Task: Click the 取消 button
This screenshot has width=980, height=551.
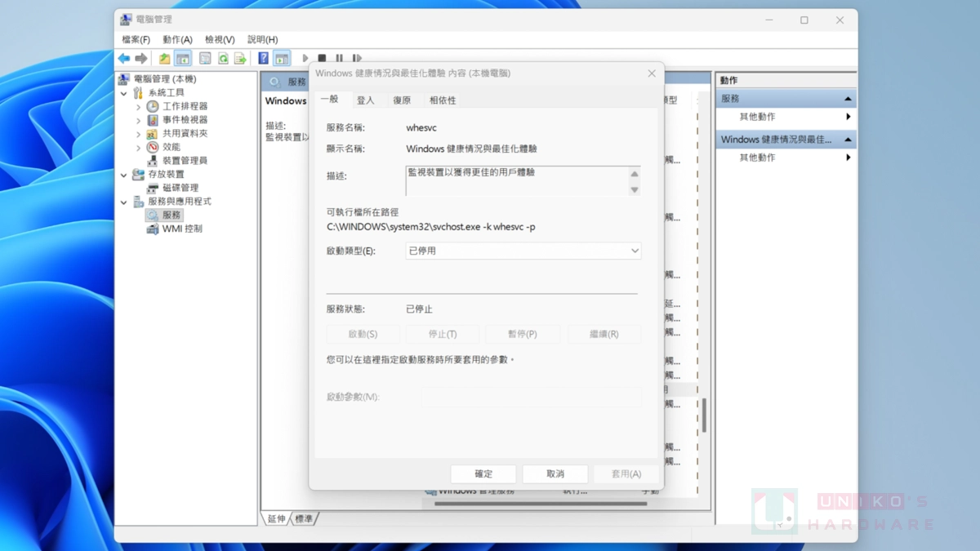Action: (x=555, y=473)
